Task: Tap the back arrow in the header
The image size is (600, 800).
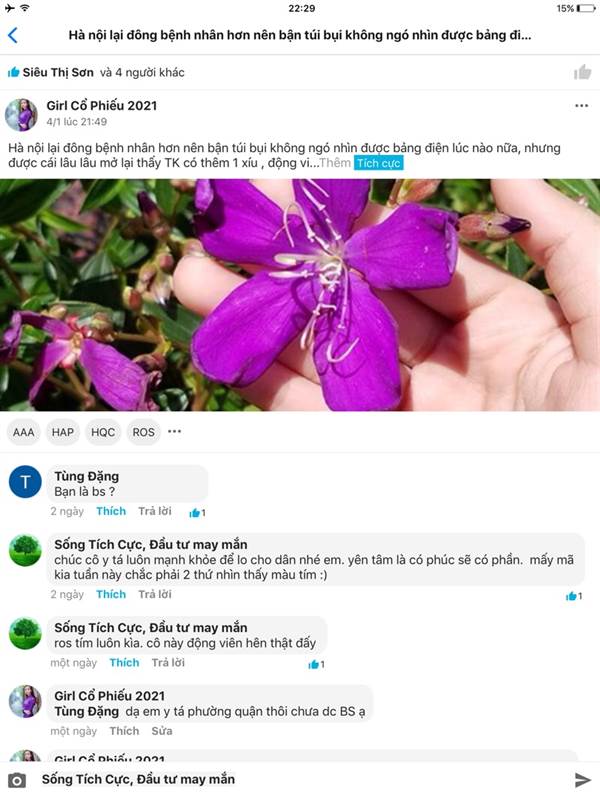Action: point(13,35)
